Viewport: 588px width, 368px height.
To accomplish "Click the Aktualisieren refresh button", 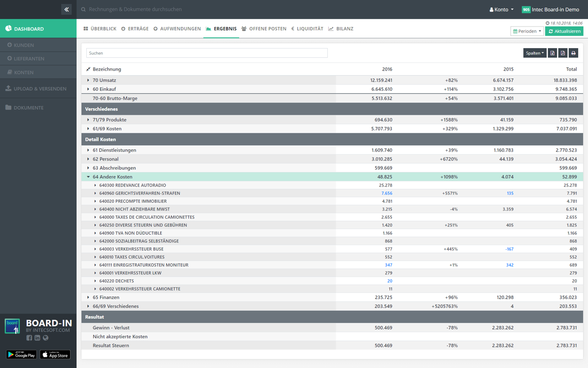I will 564,31.
